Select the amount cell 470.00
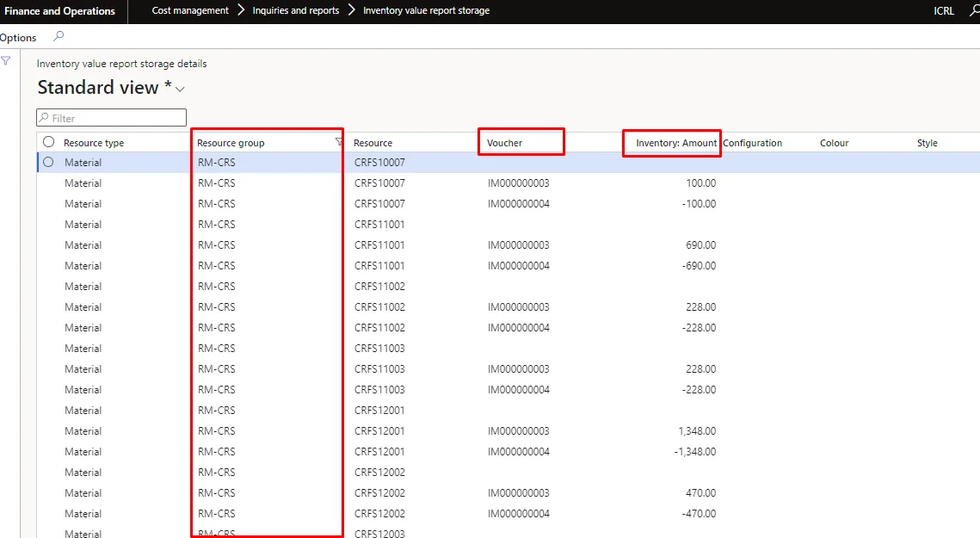The image size is (980, 538). click(x=700, y=493)
